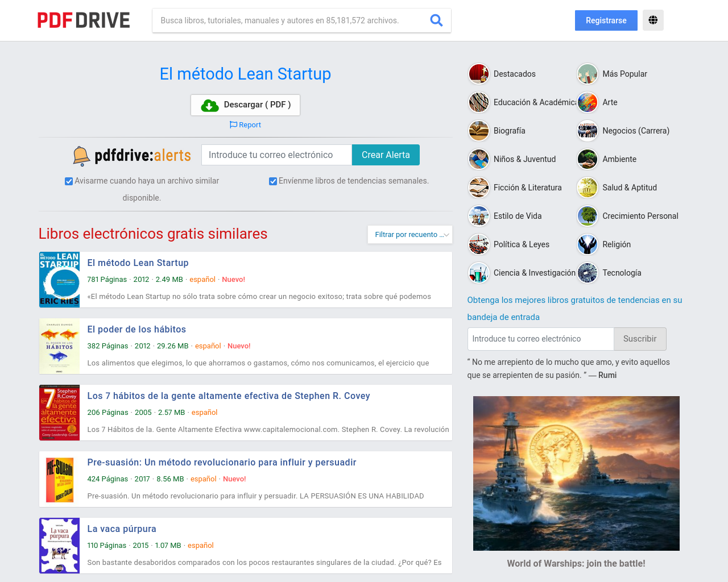728x582 pixels.
Task: Click the Religión category icon
Action: point(588,244)
